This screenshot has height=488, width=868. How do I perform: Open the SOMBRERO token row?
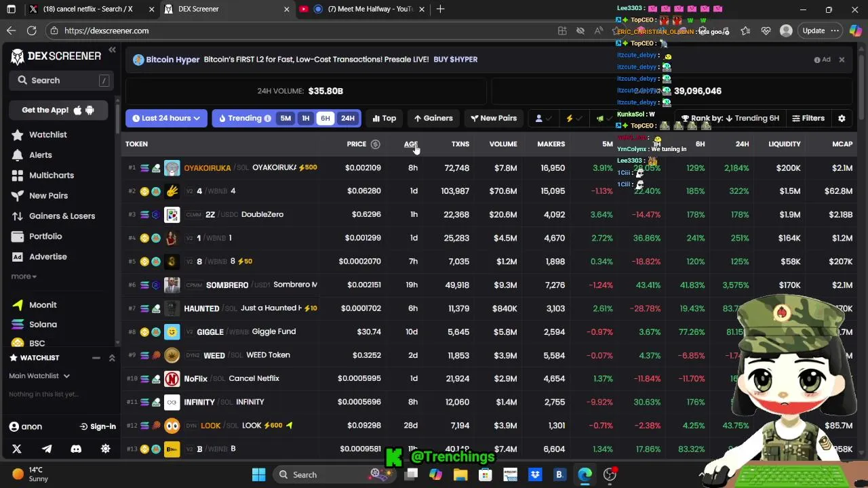click(x=488, y=285)
